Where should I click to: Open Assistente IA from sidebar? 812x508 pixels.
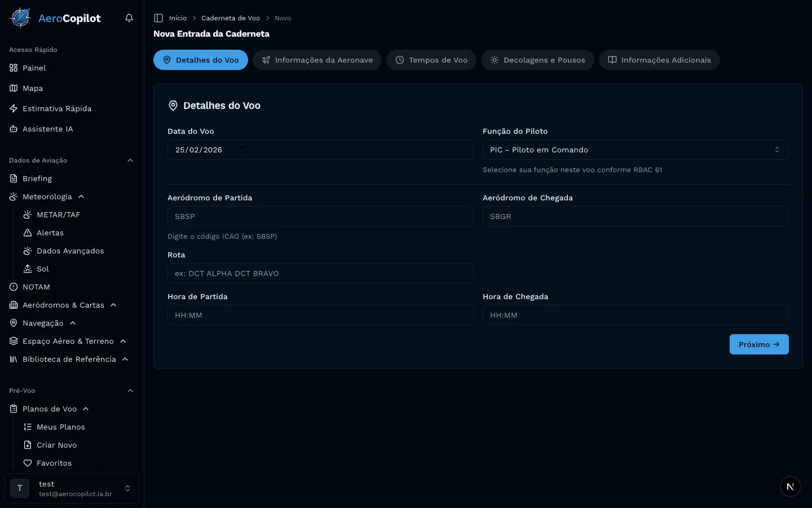[x=47, y=129]
